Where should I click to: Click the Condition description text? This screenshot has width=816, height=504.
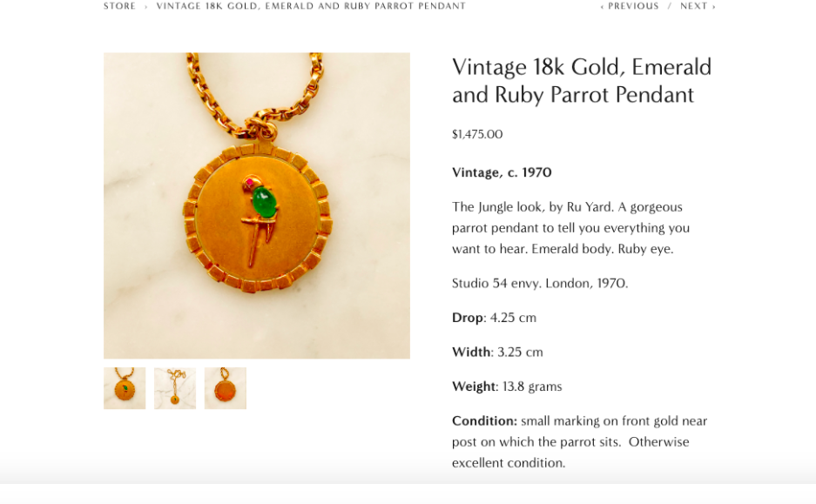[x=579, y=441]
